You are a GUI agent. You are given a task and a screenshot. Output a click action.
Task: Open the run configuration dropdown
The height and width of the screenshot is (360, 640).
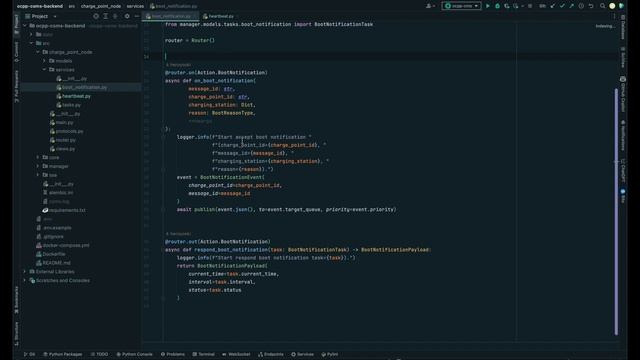[461, 6]
